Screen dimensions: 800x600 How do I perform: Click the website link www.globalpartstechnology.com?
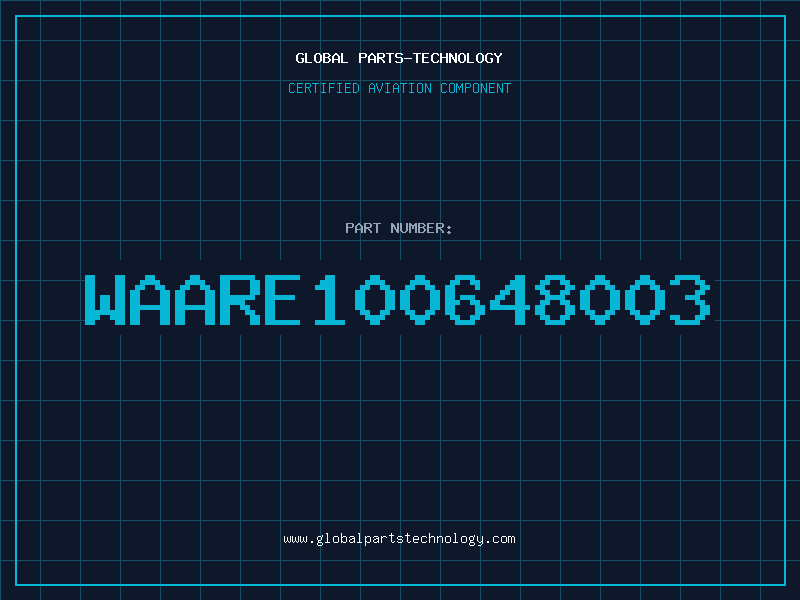(399, 539)
